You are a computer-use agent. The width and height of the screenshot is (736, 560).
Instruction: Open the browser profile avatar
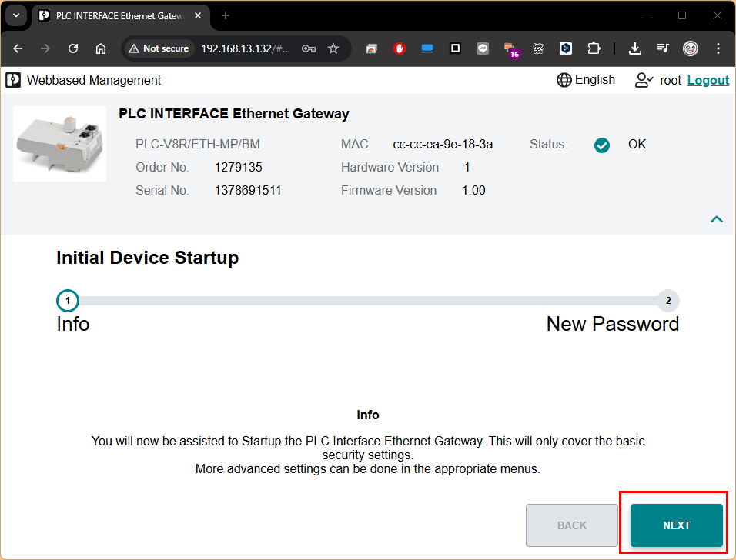click(x=690, y=48)
